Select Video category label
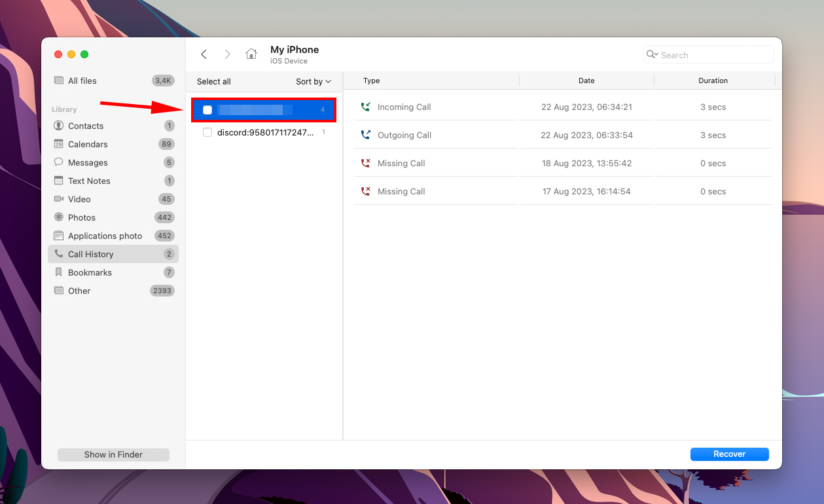Image resolution: width=824 pixels, height=504 pixels. point(79,199)
